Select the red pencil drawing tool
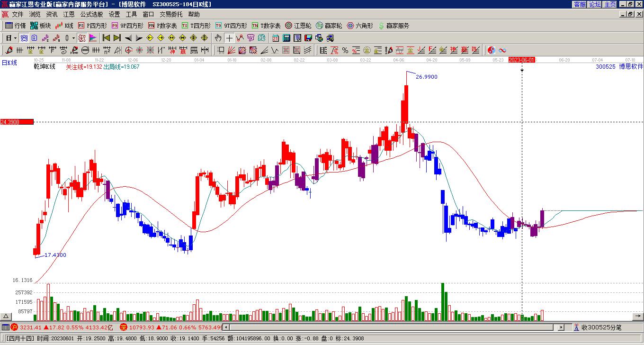The height and width of the screenshot is (345, 644). 9,50
